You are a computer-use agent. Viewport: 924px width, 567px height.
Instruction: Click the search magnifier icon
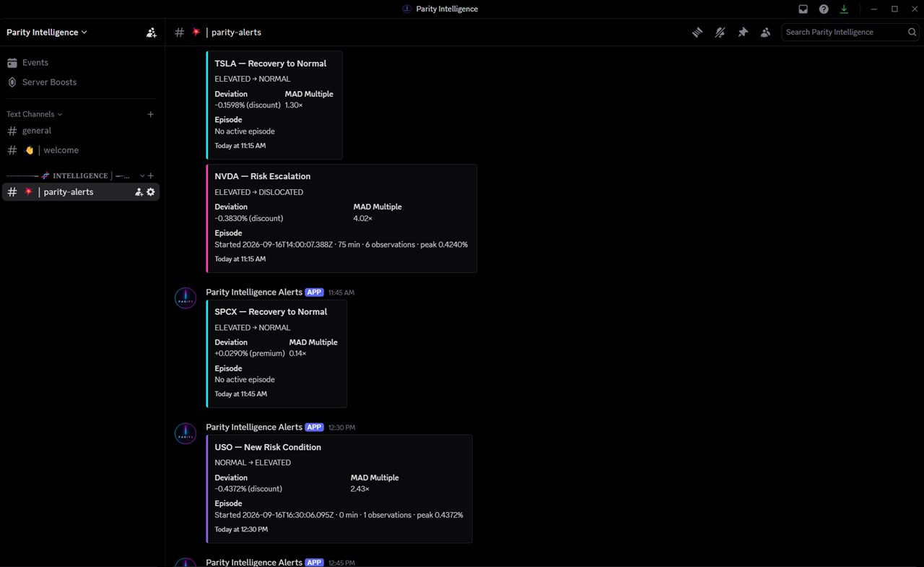click(x=912, y=33)
